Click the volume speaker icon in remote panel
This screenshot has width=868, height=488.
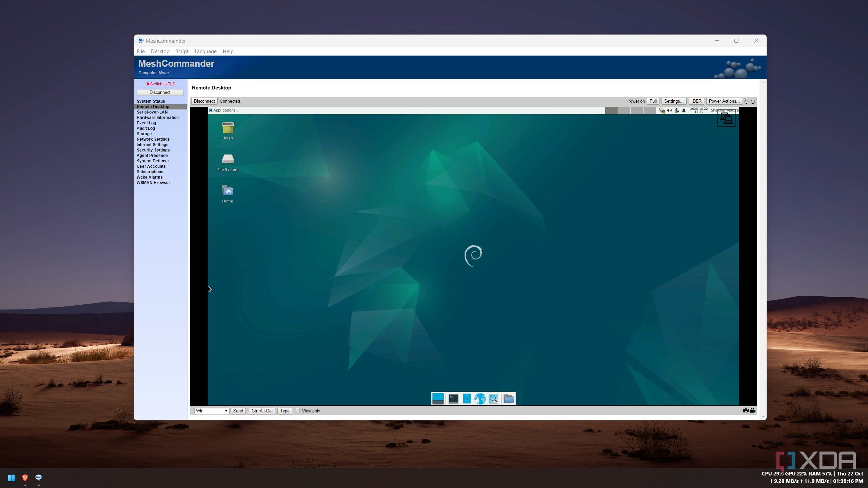tap(669, 110)
